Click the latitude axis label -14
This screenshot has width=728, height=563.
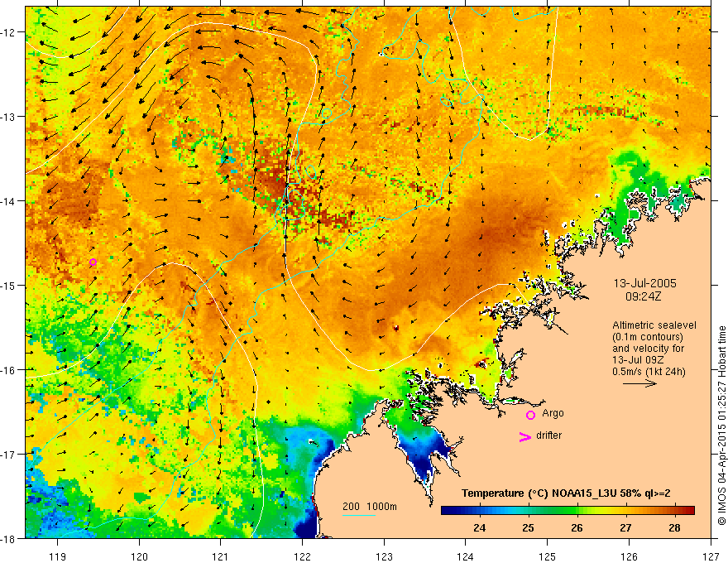point(10,201)
